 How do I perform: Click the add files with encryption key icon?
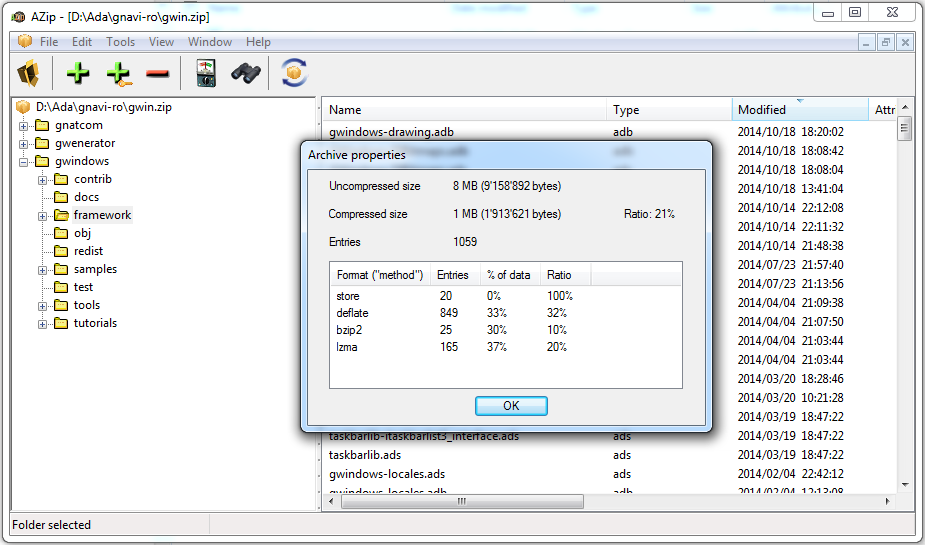point(118,74)
